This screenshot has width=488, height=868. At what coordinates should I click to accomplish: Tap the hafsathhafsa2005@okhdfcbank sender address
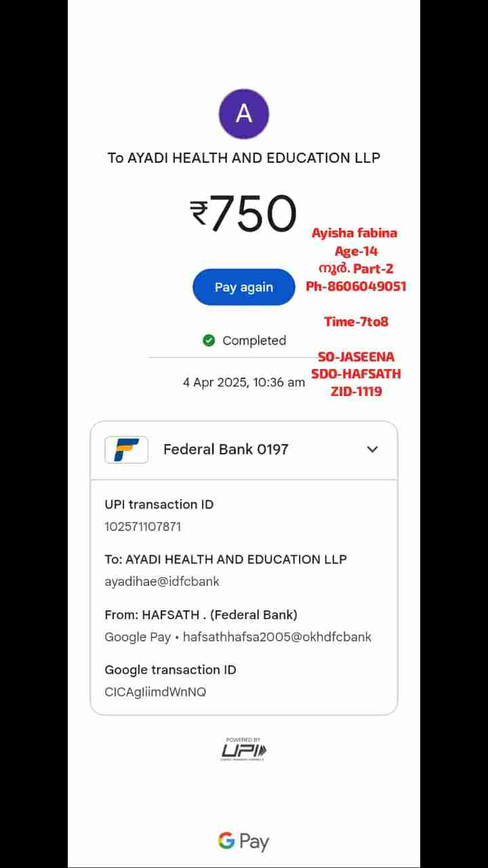(277, 637)
